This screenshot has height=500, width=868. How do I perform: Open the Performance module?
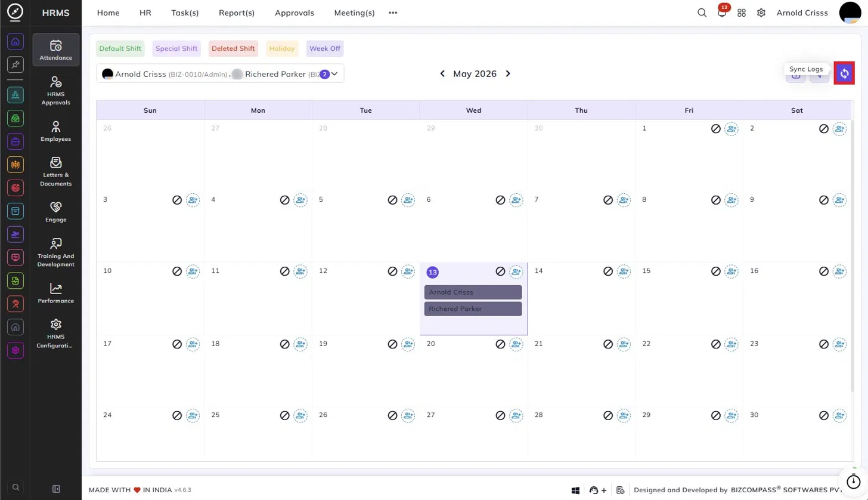[x=56, y=293]
